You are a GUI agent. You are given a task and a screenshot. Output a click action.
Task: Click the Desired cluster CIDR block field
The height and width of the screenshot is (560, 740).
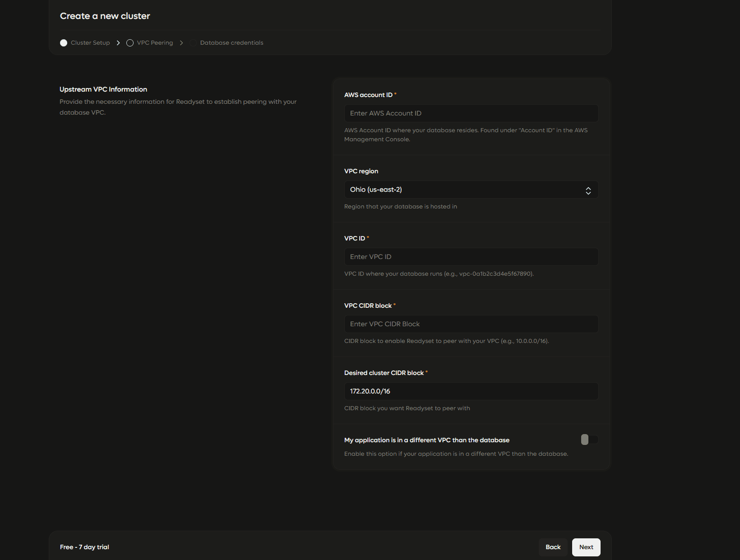coord(471,391)
